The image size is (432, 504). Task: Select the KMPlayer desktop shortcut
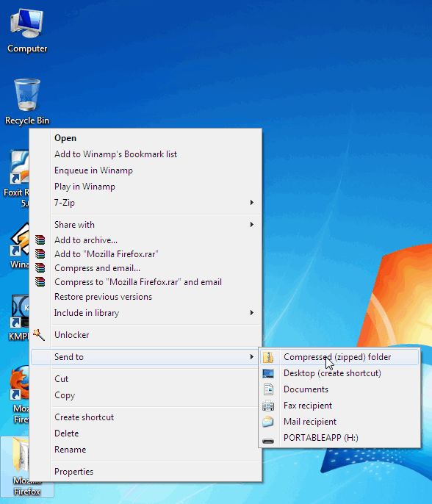(19, 312)
